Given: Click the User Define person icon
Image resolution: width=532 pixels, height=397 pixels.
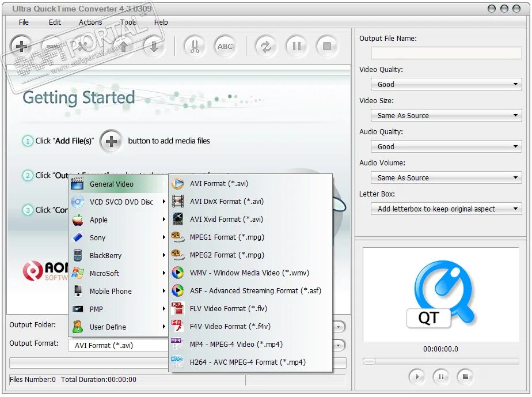Looking at the screenshot, I should click(78, 327).
